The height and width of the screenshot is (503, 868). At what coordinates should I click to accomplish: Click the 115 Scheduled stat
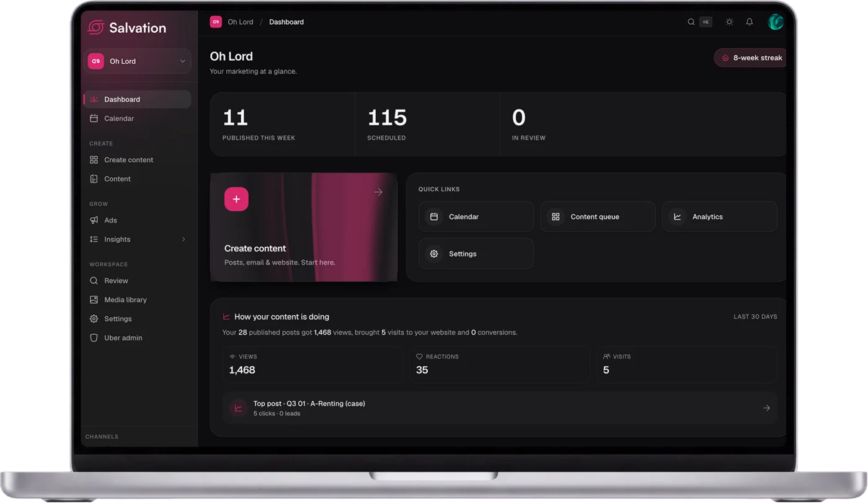click(427, 125)
